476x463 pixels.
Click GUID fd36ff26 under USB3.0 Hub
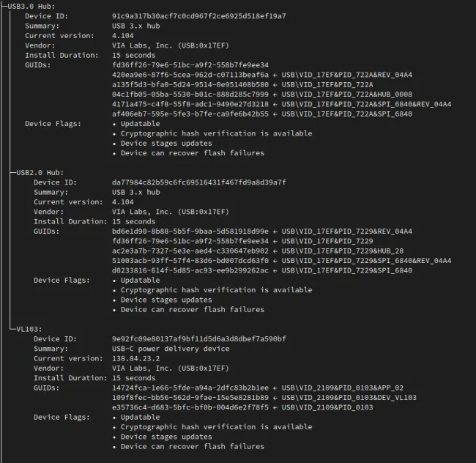pyautogui.click(x=190, y=65)
